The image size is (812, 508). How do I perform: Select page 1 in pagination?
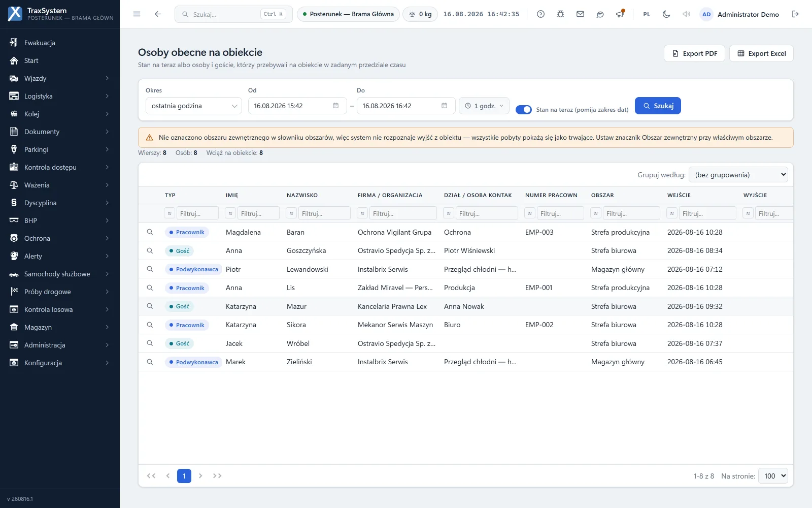(184, 476)
